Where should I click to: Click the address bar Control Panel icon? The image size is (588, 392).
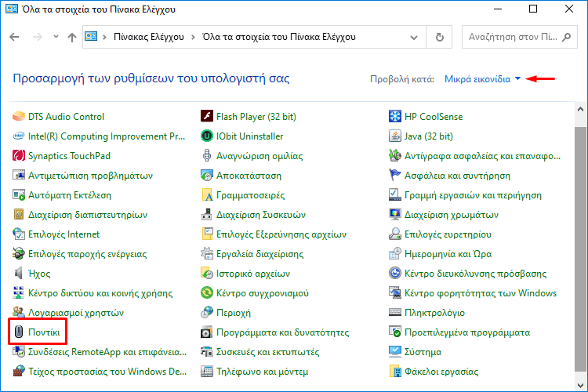point(91,37)
